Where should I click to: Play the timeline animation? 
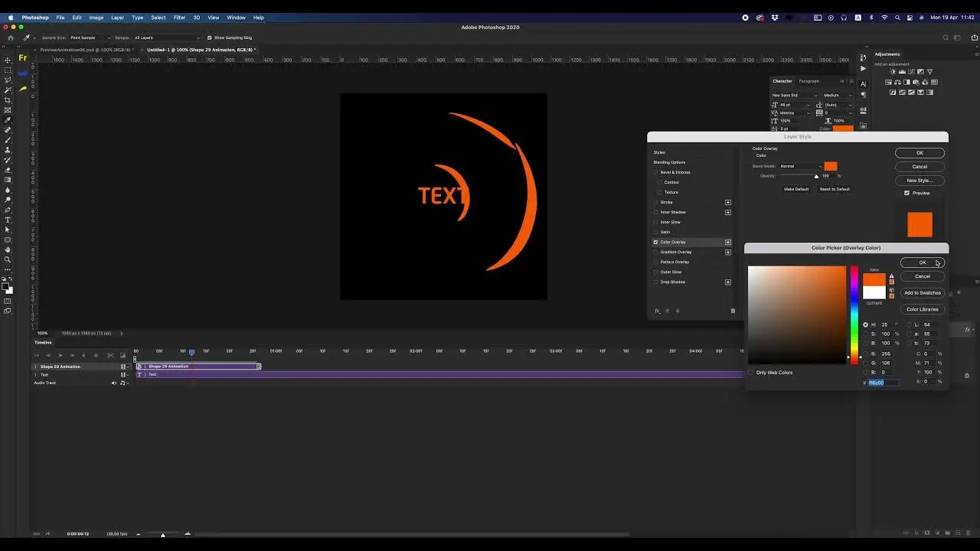(60, 355)
